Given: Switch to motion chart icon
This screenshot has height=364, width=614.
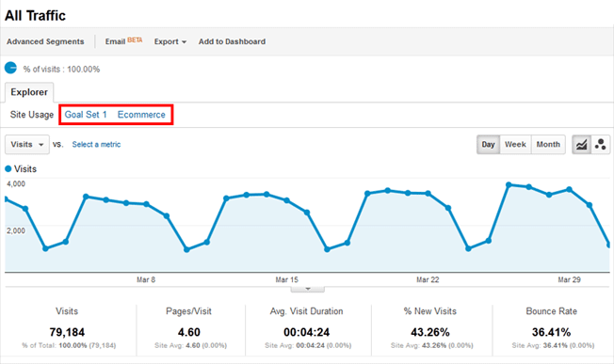Looking at the screenshot, I should click(x=600, y=145).
